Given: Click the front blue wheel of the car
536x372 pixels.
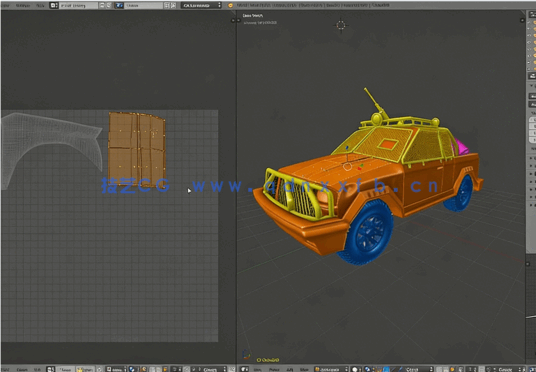Looking at the screenshot, I should tap(367, 232).
